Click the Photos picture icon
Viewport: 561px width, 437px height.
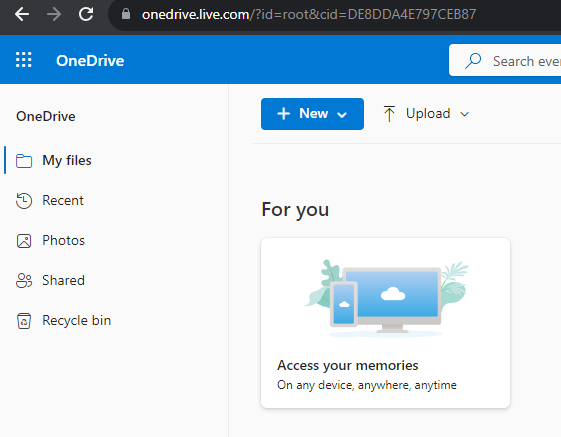click(24, 241)
